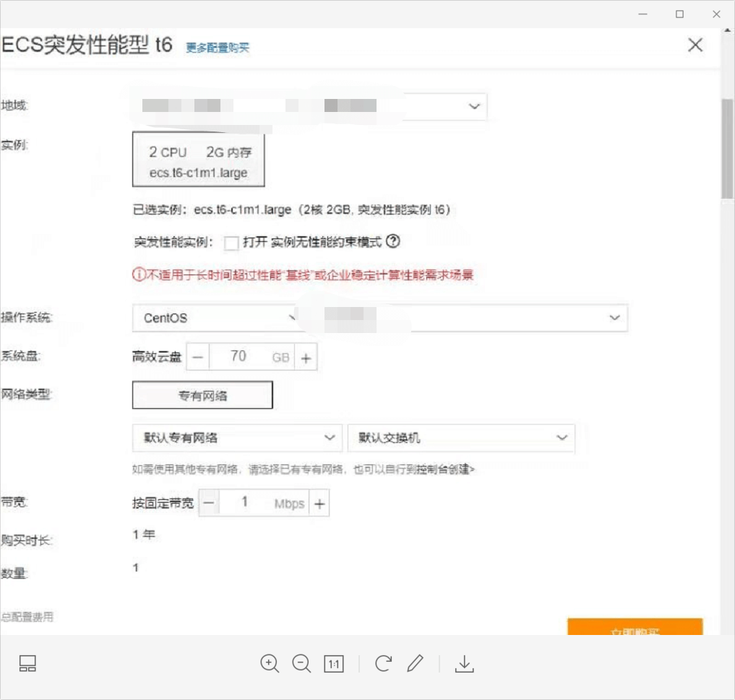Open the 默认交换机 switch dropdown
Image resolution: width=735 pixels, height=700 pixels.
[461, 438]
